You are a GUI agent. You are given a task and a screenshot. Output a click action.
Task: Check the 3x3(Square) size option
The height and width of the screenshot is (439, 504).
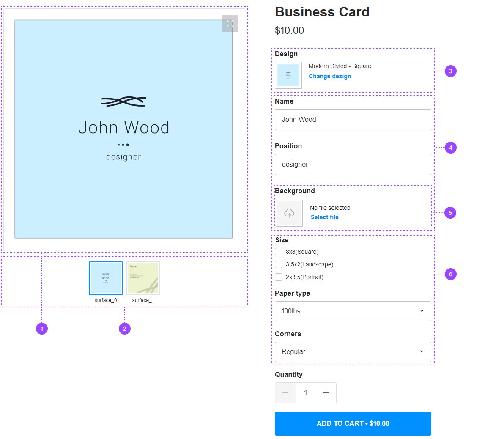(x=279, y=252)
